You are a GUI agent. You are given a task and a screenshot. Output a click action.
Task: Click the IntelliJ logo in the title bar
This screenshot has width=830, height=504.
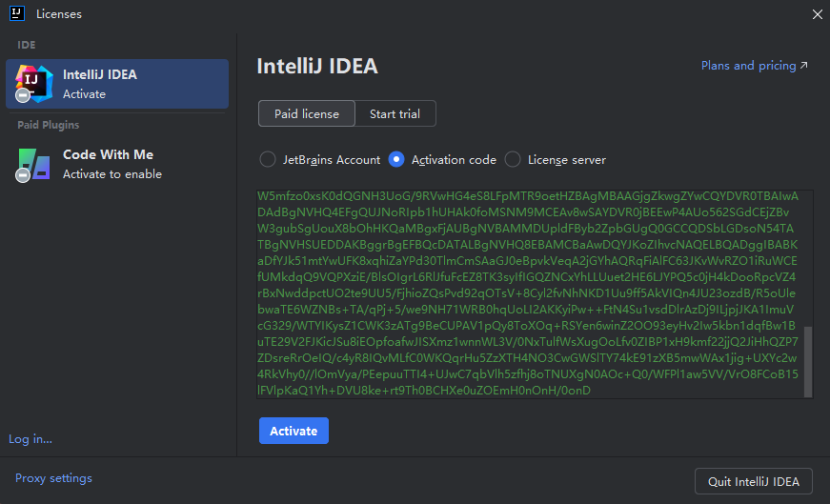[x=17, y=13]
